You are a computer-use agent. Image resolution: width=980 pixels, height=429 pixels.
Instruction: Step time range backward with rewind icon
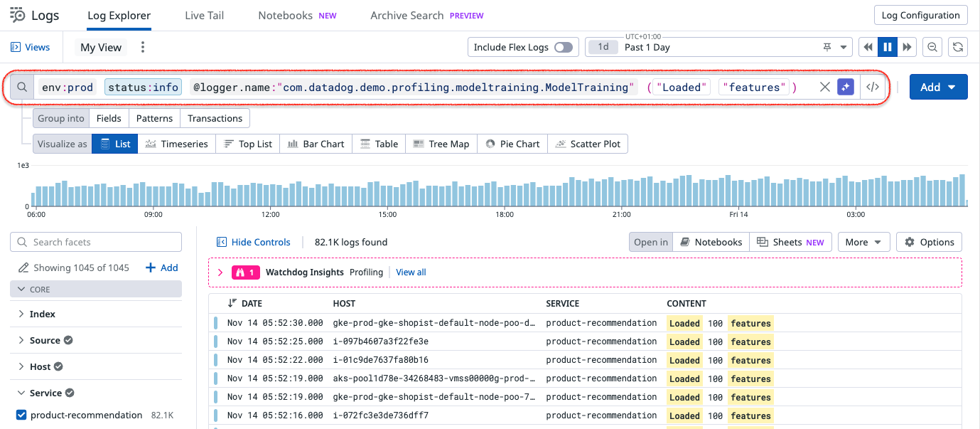tap(868, 47)
